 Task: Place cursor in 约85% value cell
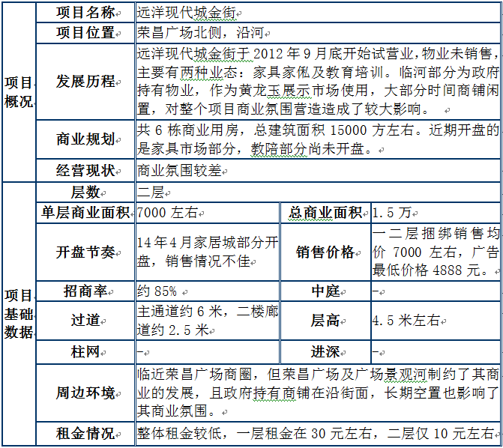point(158,291)
